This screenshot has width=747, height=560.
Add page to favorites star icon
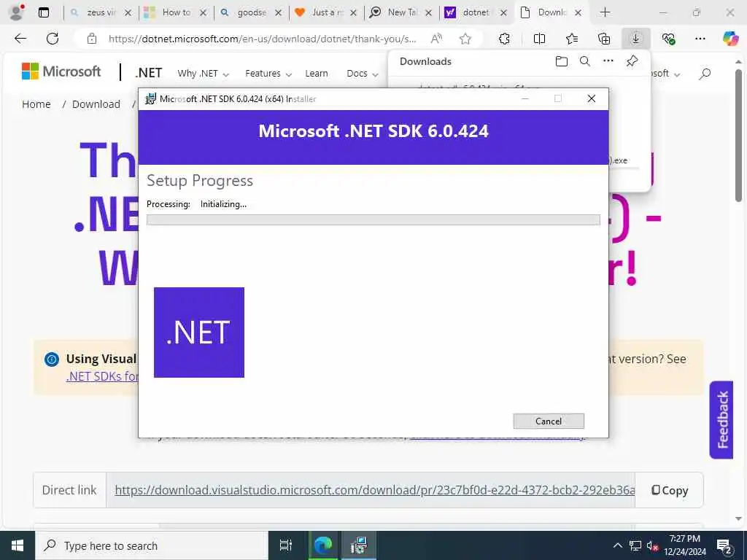pos(465,39)
